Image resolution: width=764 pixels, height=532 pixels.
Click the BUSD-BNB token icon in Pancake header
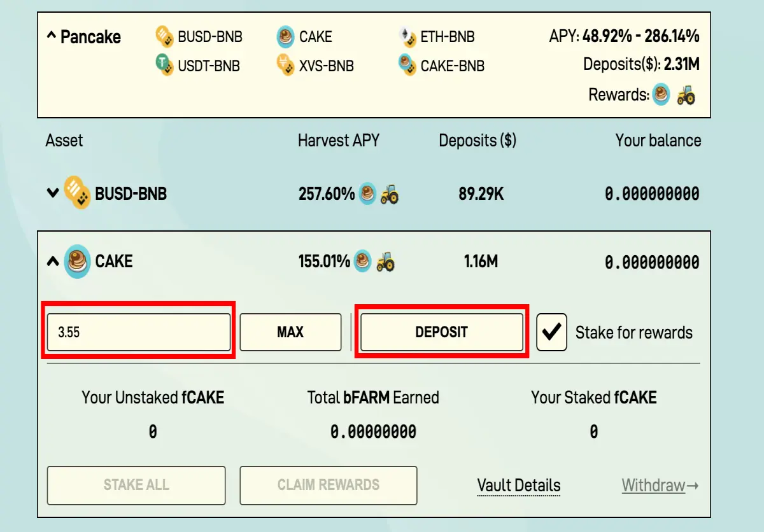point(164,36)
